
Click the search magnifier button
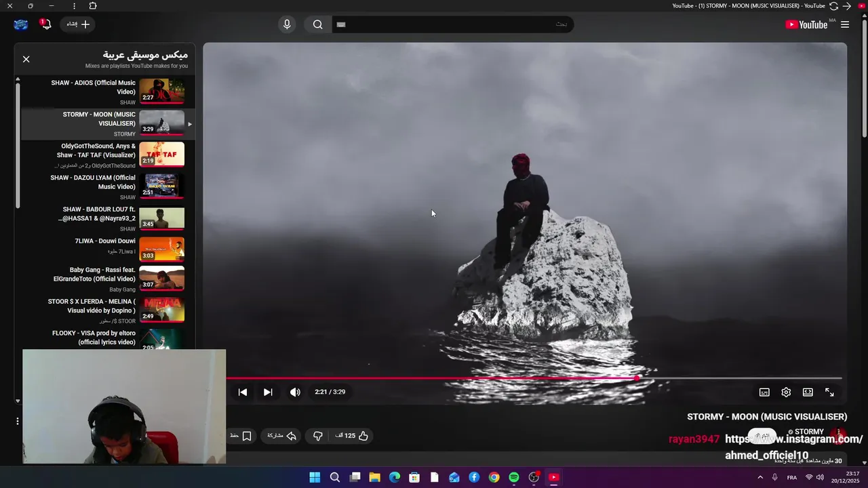pyautogui.click(x=317, y=24)
